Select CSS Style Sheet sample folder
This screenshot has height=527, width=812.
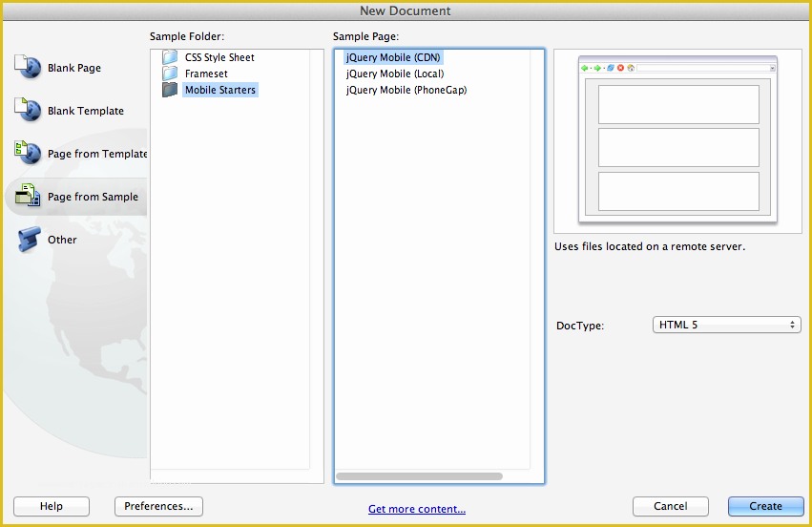pyautogui.click(x=219, y=57)
